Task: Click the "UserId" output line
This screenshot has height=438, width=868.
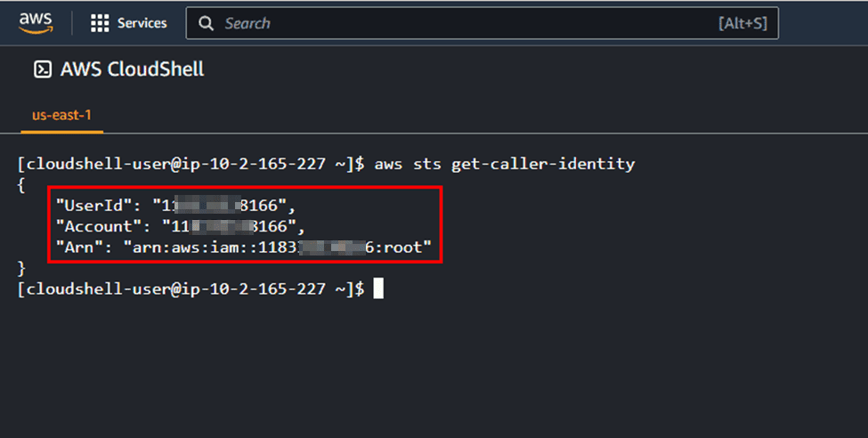Action: click(176, 206)
